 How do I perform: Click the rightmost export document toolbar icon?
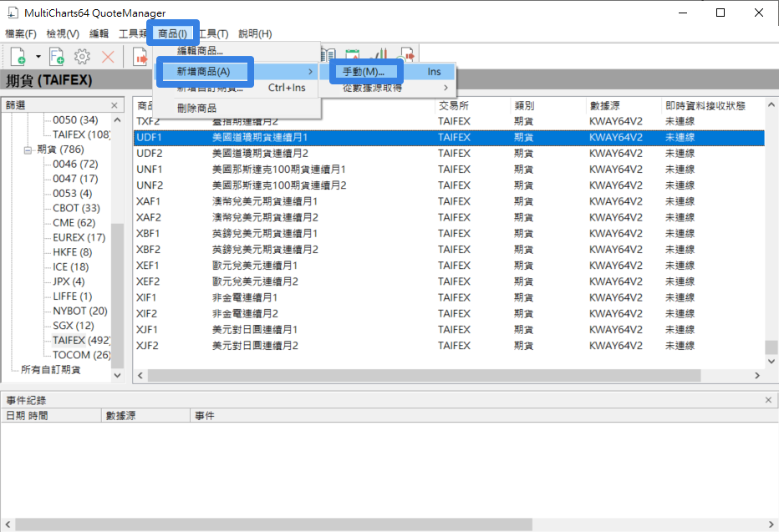tap(407, 54)
